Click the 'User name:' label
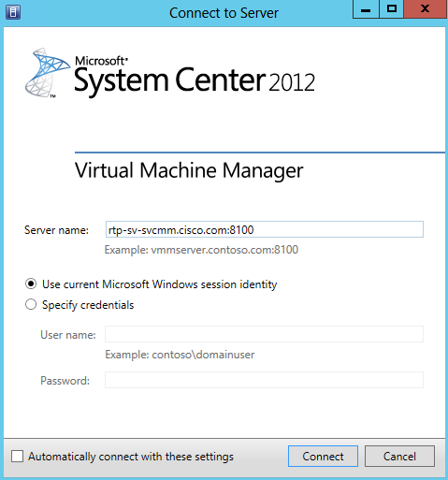The width and height of the screenshot is (448, 480). [x=68, y=335]
